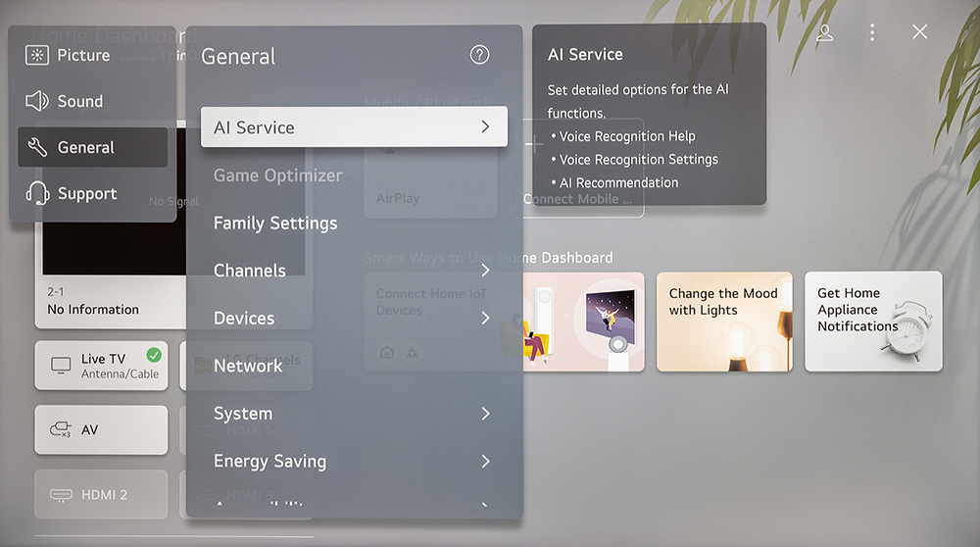Click the 'Voice Recognition Settings' text
The width and height of the screenshot is (980, 547).
(638, 160)
